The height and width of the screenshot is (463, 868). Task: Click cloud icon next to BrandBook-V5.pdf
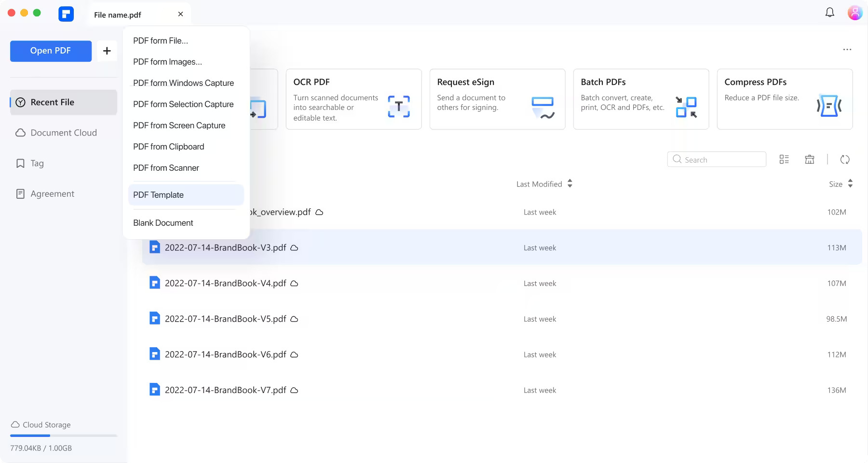294,319
